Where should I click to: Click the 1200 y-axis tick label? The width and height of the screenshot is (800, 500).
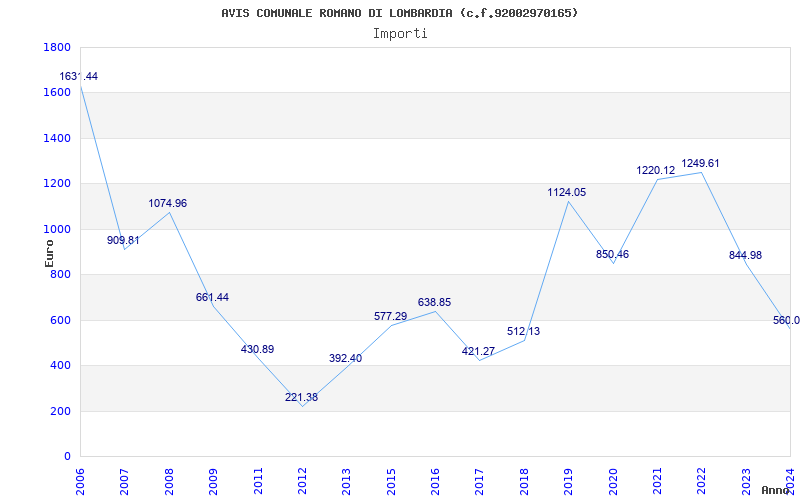[x=57, y=184]
